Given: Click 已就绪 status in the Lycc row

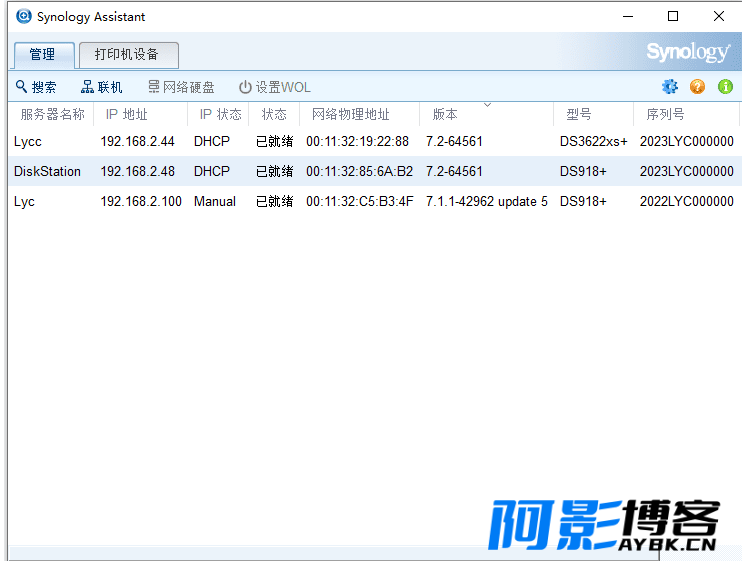Looking at the screenshot, I should [x=274, y=141].
